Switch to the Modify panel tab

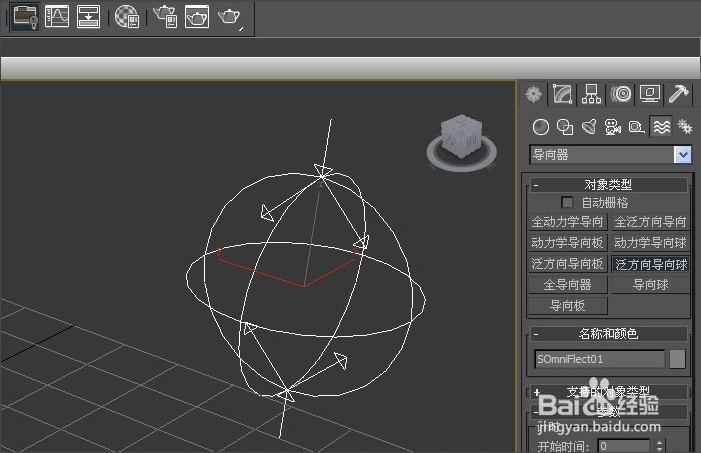pyautogui.click(x=562, y=94)
